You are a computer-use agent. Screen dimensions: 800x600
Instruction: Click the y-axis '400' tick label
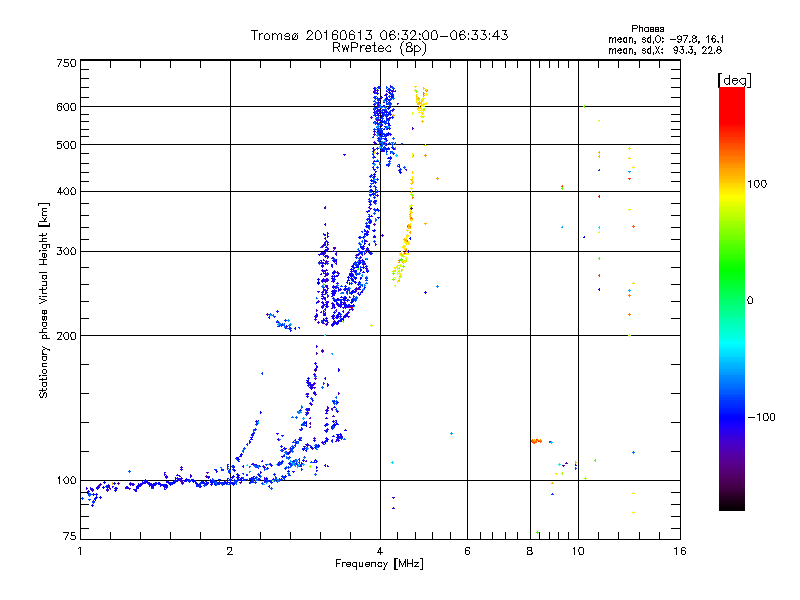click(x=67, y=192)
